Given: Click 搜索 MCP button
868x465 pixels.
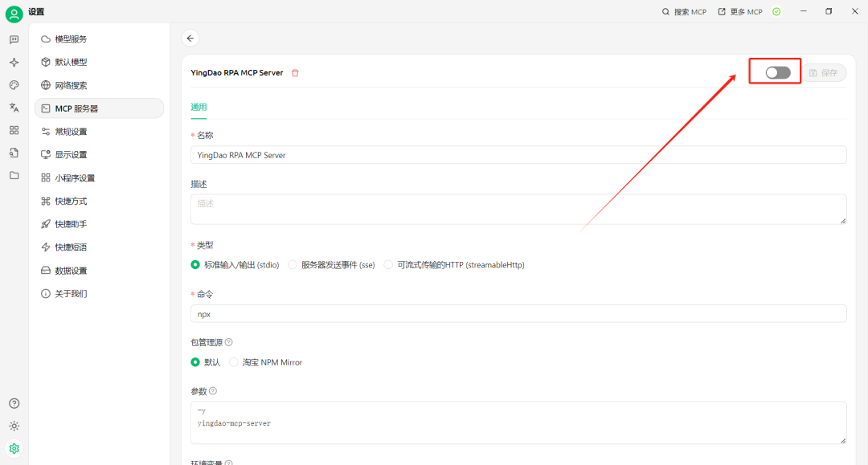Looking at the screenshot, I should tap(684, 11).
